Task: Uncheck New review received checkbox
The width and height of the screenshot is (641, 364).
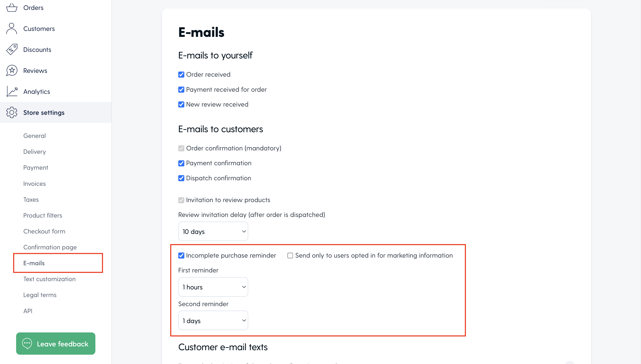Action: (x=181, y=104)
